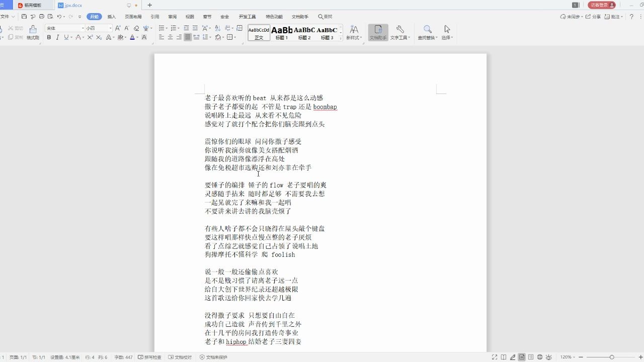Click the word count (字数: 447) in the status bar
The image size is (644, 362).
(123, 357)
